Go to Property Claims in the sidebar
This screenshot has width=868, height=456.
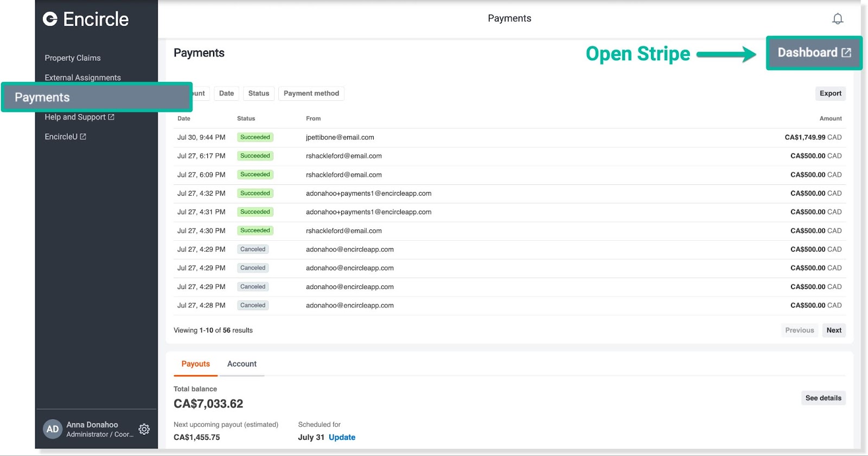73,58
